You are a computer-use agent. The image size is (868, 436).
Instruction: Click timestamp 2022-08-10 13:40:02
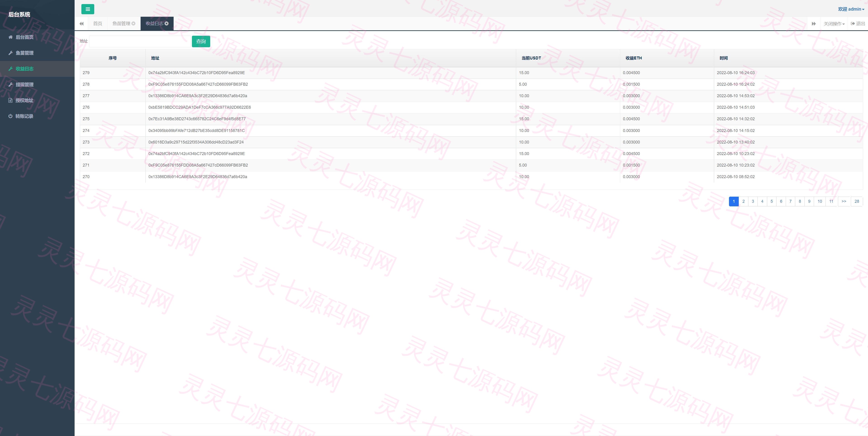click(736, 142)
